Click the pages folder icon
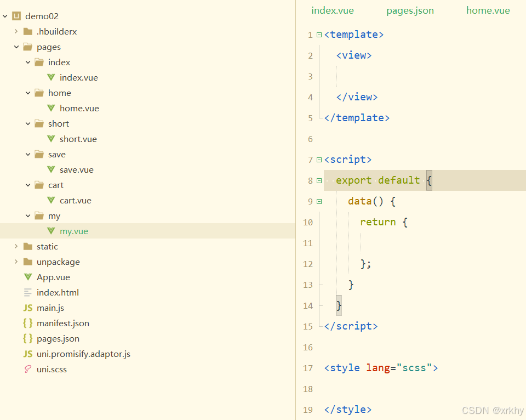 click(28, 47)
